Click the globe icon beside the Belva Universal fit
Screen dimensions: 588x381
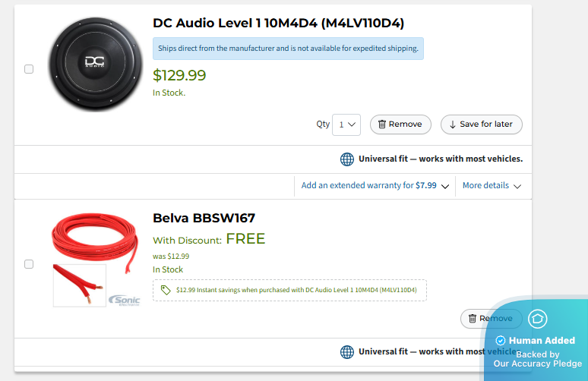click(x=347, y=352)
